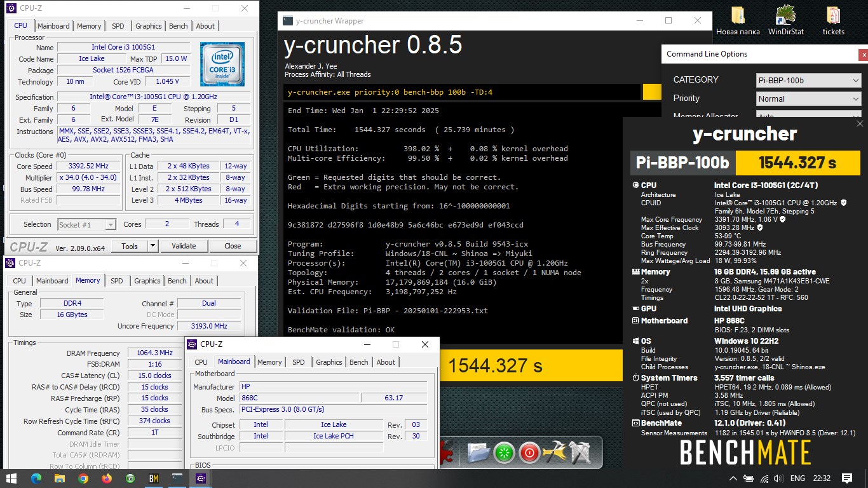Launch Microsoft Edge from the taskbar
Screen dimensions: 868x488
pyautogui.click(x=36, y=478)
